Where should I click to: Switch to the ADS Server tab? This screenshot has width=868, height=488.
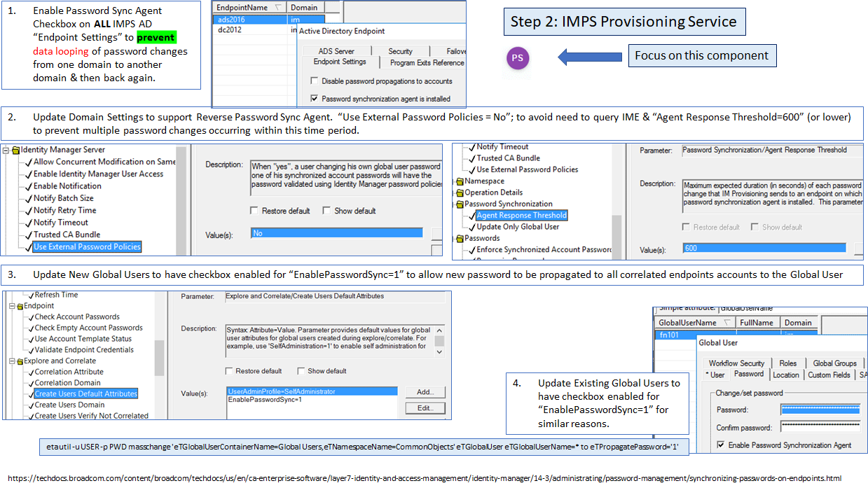[x=336, y=51]
